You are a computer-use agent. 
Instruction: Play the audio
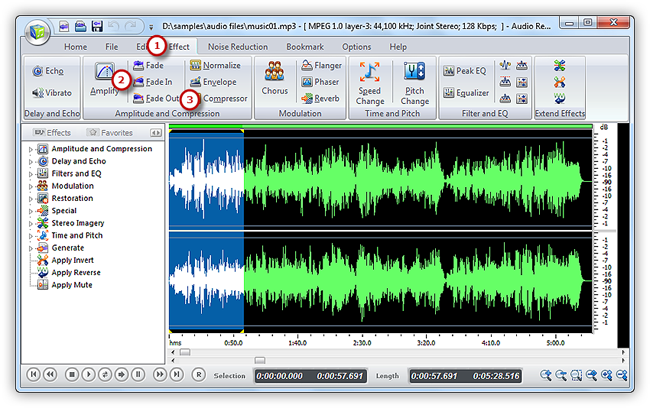pos(88,374)
